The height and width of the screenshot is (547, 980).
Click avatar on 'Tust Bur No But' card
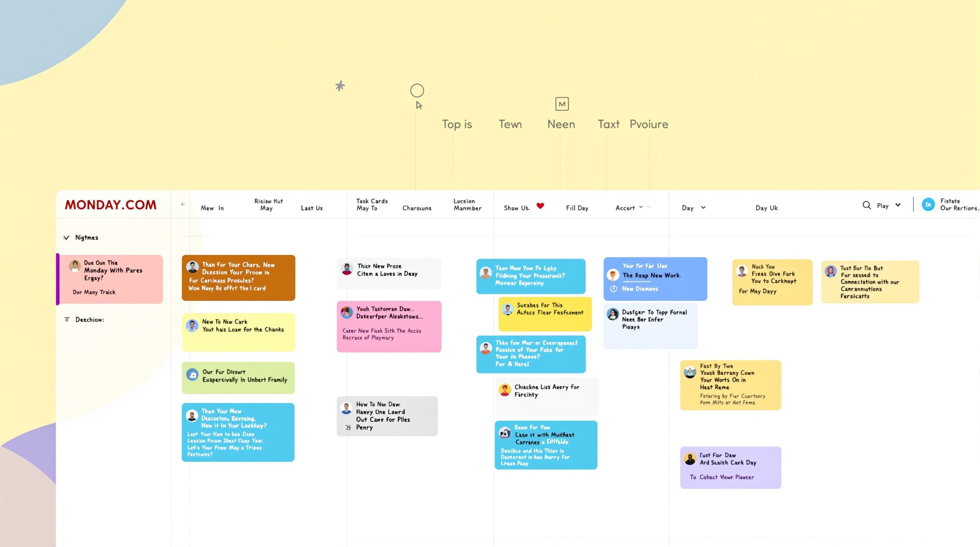[x=830, y=271]
